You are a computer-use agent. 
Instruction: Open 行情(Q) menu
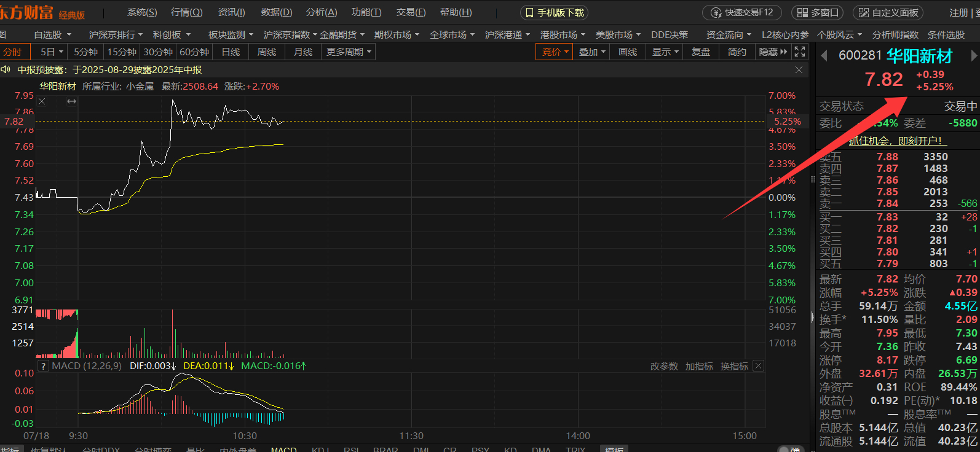(x=186, y=12)
